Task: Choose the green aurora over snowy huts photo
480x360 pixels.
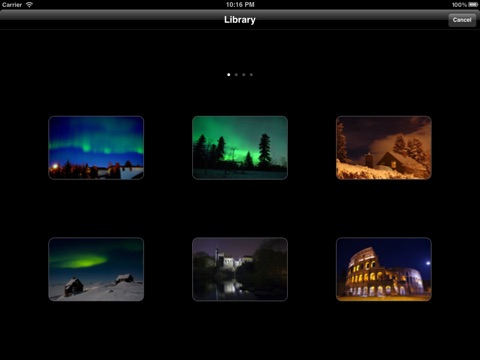Action: [96, 269]
